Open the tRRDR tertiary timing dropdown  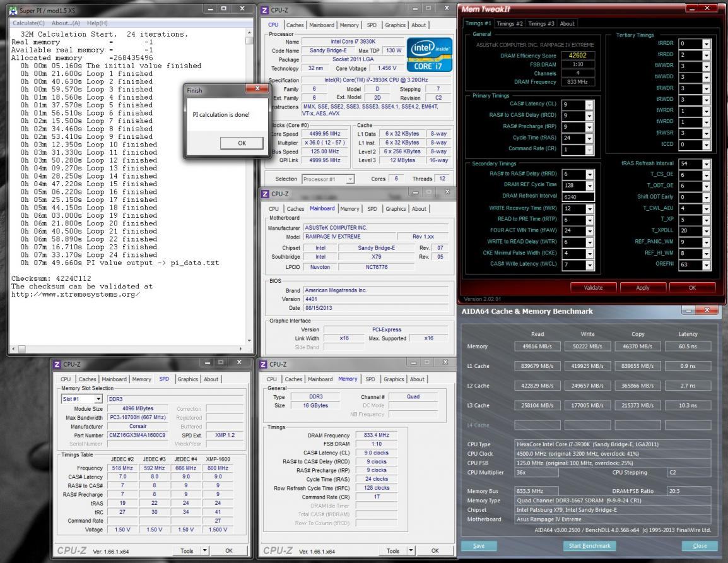pyautogui.click(x=706, y=44)
